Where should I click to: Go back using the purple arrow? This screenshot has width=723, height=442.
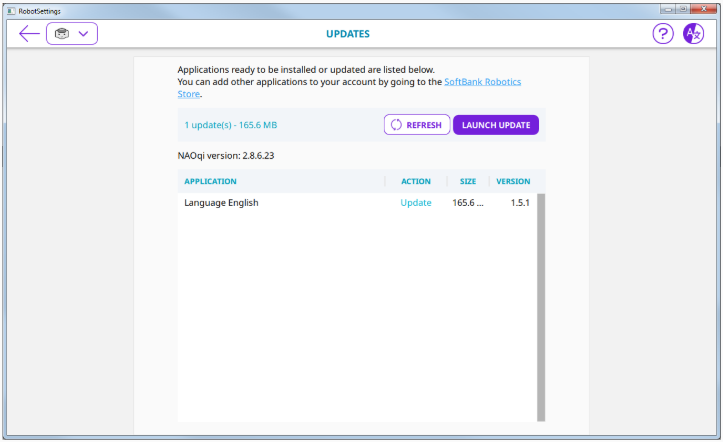[29, 34]
